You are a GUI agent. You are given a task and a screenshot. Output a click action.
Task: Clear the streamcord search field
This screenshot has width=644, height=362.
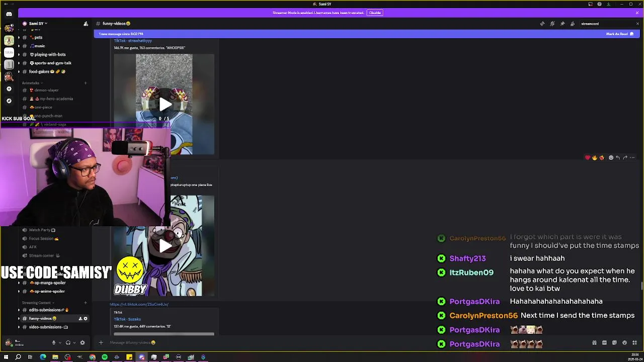(637, 24)
